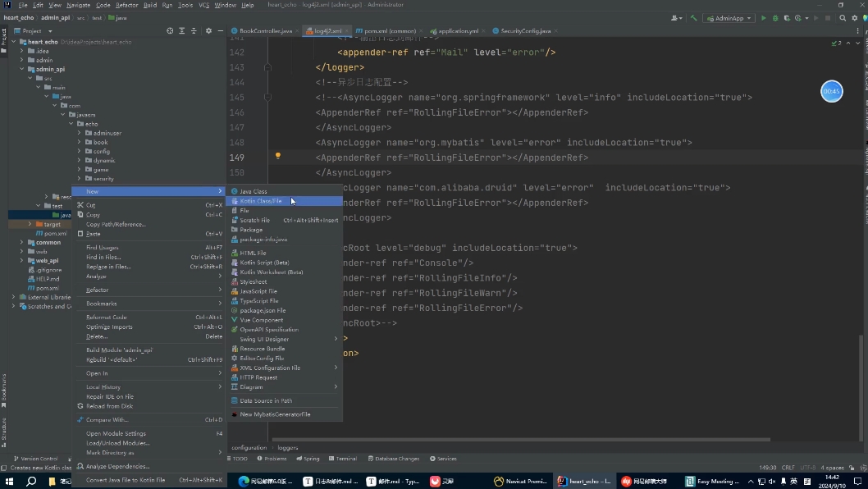Image resolution: width=868 pixels, height=489 pixels.
Task: Open AdminApp run configuration dropdown
Action: (x=729, y=18)
